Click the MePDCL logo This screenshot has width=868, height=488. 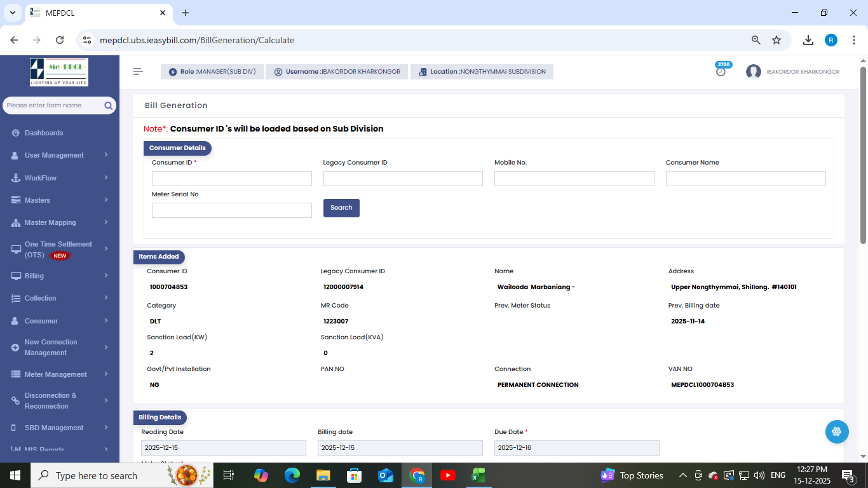point(59,72)
